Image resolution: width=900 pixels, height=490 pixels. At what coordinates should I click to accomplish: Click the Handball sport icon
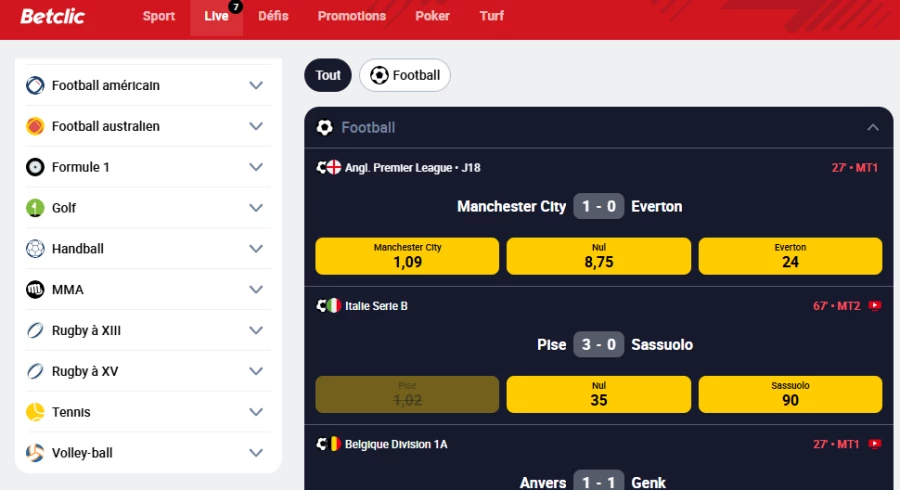(x=35, y=249)
